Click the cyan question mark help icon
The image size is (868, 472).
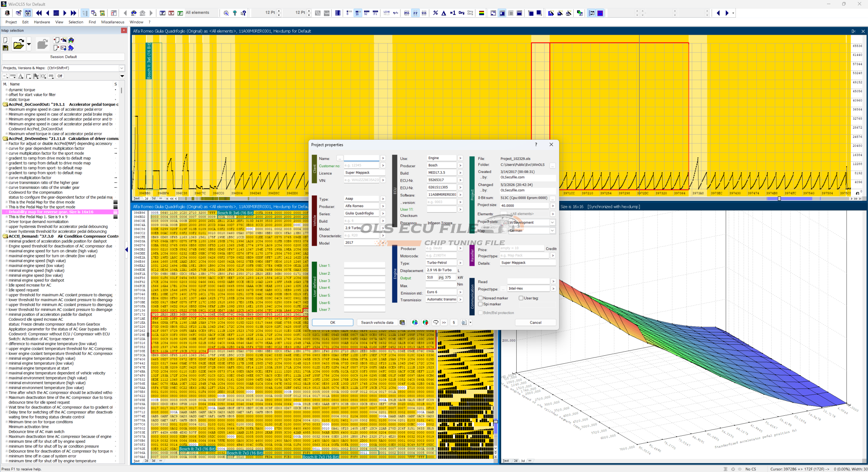(x=235, y=13)
